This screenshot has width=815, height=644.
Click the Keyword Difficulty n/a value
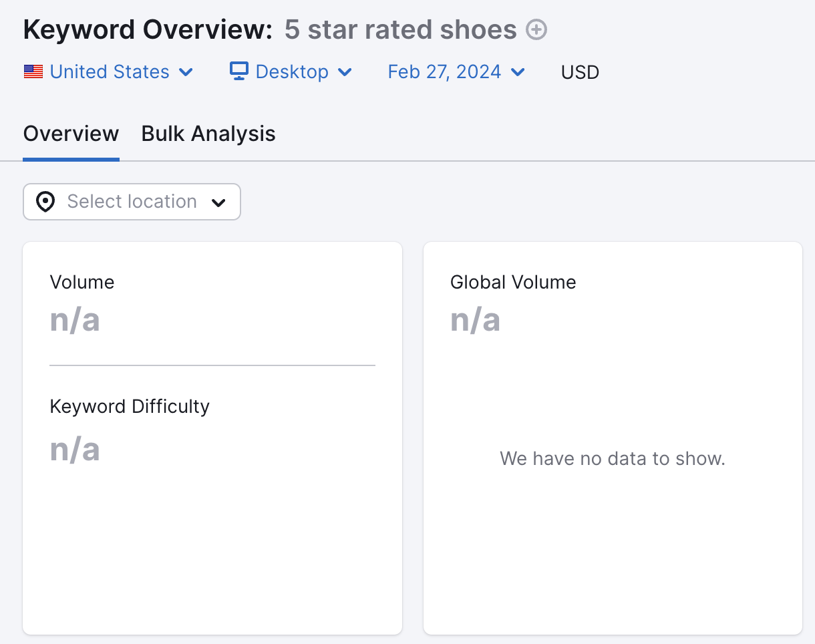pyautogui.click(x=75, y=450)
